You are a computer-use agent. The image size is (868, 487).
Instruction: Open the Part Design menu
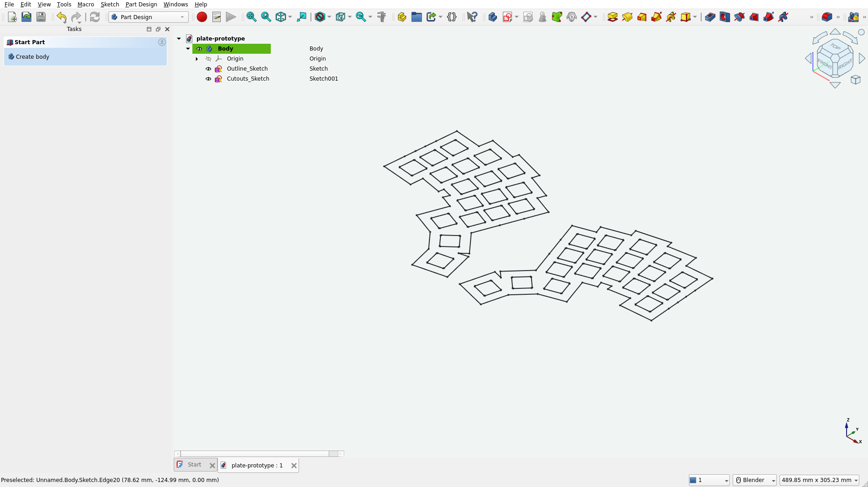tap(141, 5)
